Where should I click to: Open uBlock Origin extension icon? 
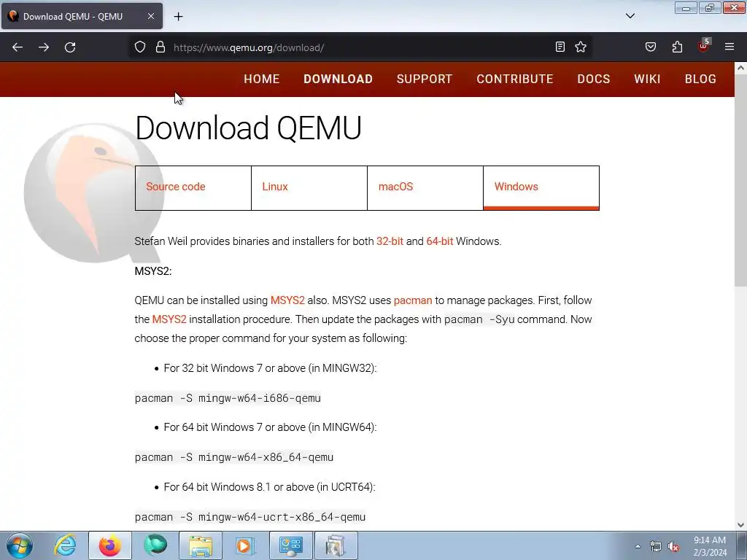pos(703,46)
